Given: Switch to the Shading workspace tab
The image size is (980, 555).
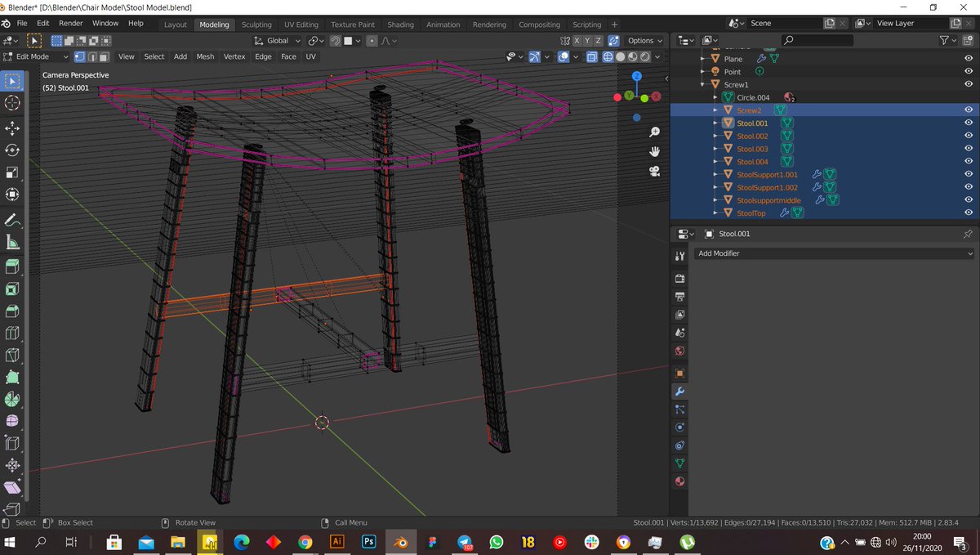Looking at the screenshot, I should point(400,24).
